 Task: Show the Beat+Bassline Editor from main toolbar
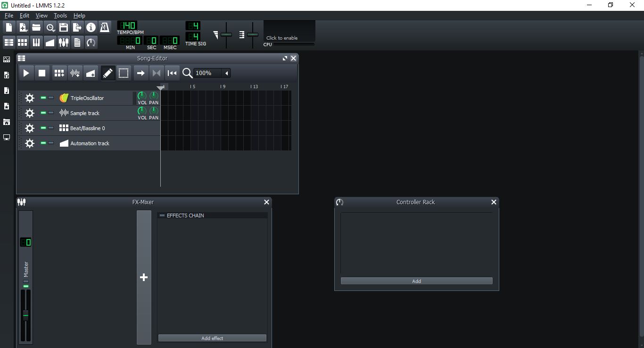pos(23,42)
